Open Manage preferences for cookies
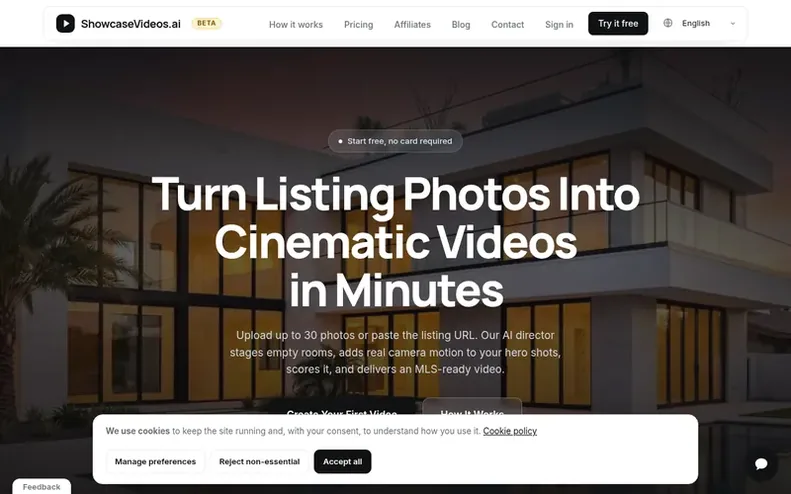The height and width of the screenshot is (494, 791). 155,461
